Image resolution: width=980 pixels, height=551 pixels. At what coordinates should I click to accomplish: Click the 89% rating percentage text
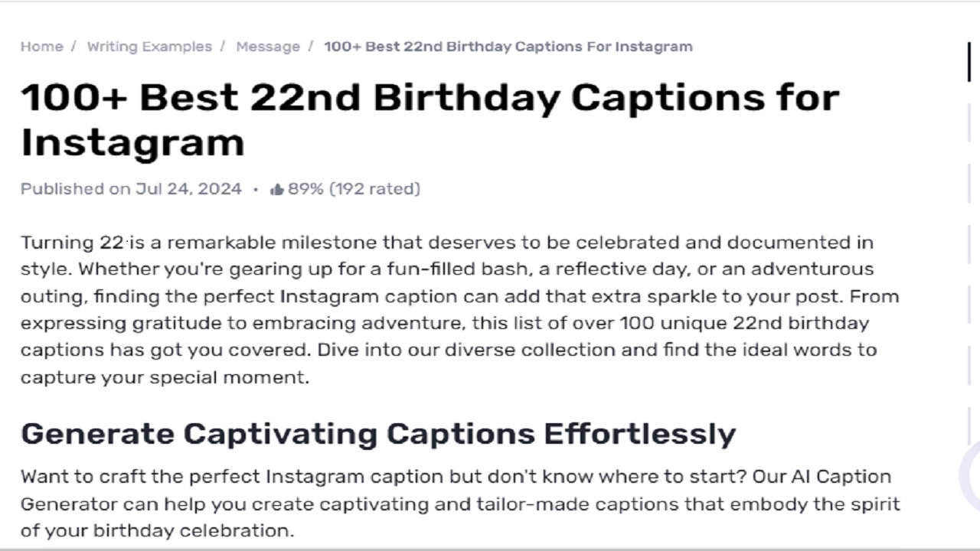(x=305, y=188)
